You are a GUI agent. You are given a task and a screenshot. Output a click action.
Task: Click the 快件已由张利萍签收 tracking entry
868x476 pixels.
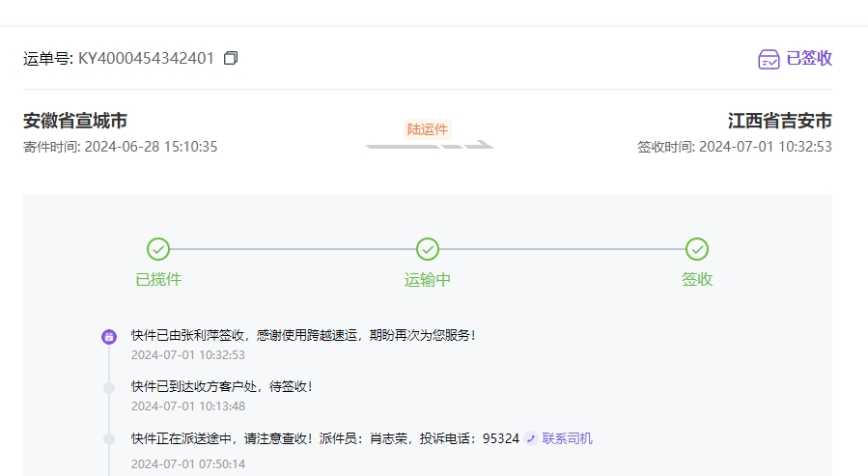tap(303, 335)
